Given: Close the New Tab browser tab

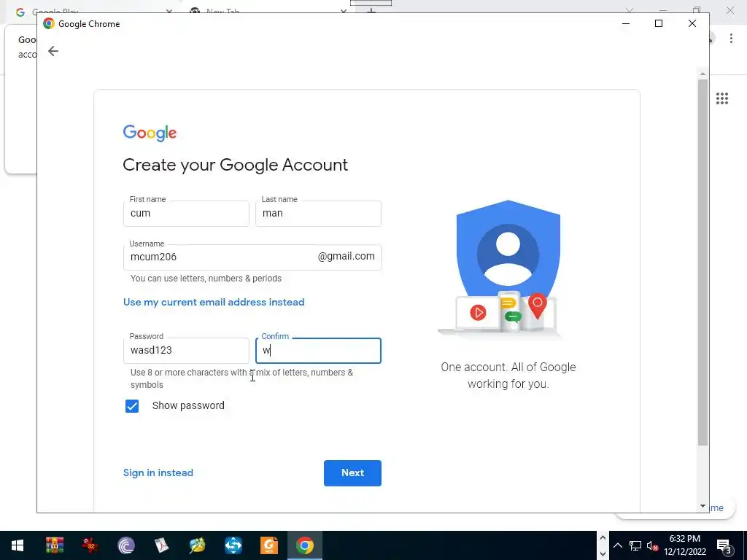Looking at the screenshot, I should pyautogui.click(x=343, y=10).
